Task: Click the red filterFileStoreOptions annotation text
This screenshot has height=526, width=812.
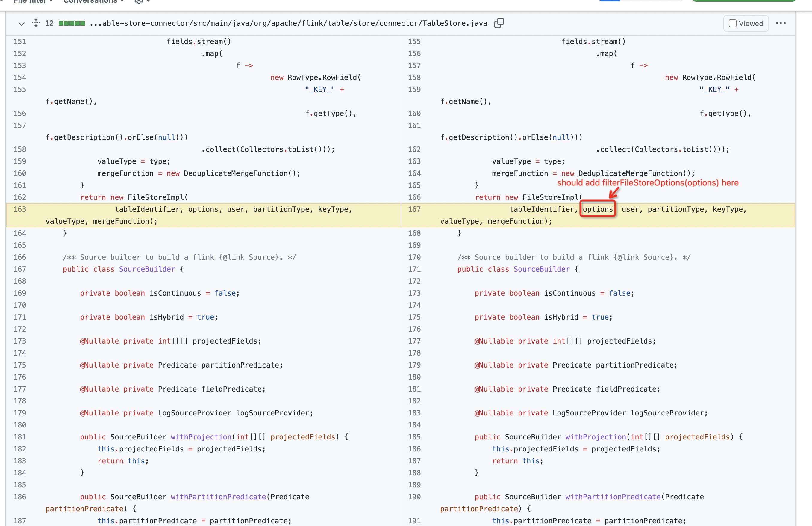Action: pyautogui.click(x=647, y=183)
